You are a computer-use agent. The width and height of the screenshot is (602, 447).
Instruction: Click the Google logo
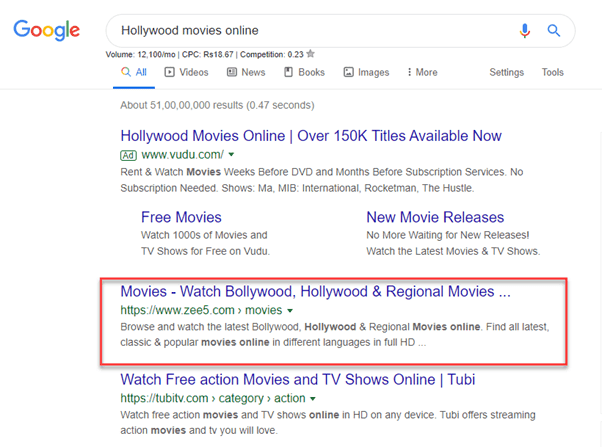click(x=46, y=30)
